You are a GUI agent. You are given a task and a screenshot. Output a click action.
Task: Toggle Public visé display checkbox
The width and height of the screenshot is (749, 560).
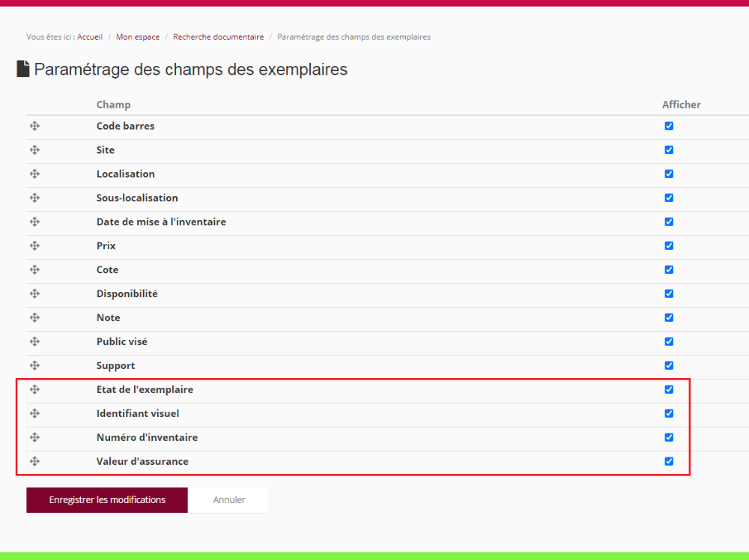669,341
